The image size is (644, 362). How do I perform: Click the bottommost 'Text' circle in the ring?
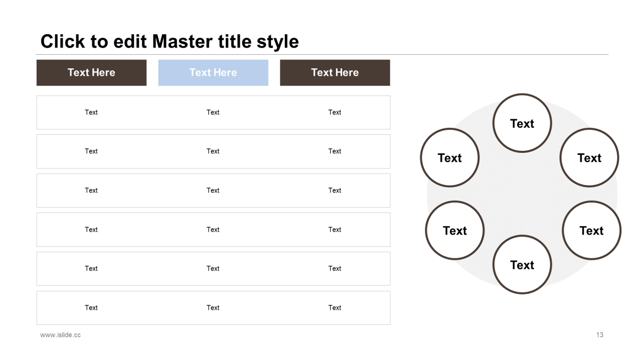[522, 265]
